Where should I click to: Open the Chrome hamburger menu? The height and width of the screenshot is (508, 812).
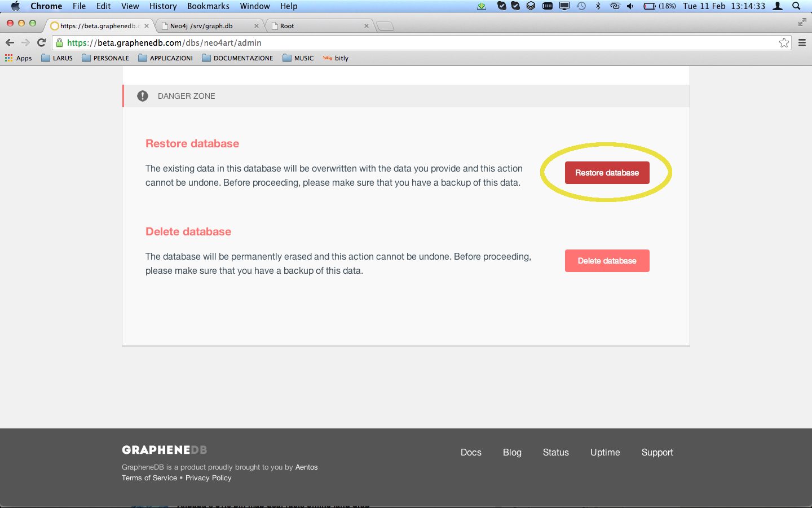point(802,42)
